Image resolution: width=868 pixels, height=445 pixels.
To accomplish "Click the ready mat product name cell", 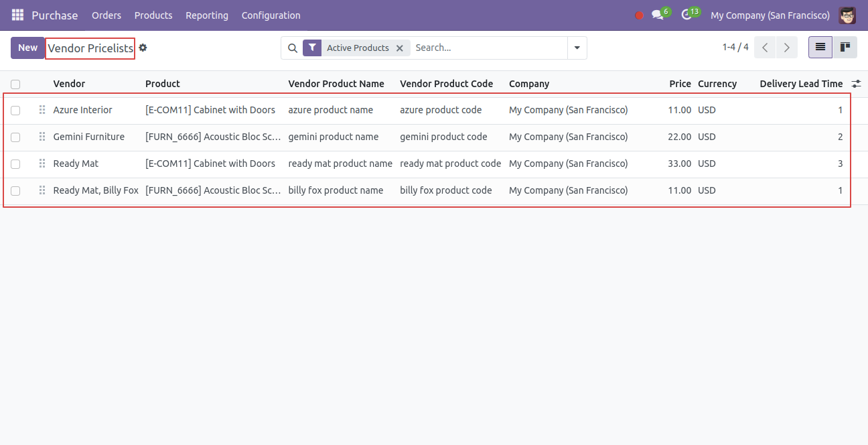I will pyautogui.click(x=340, y=164).
